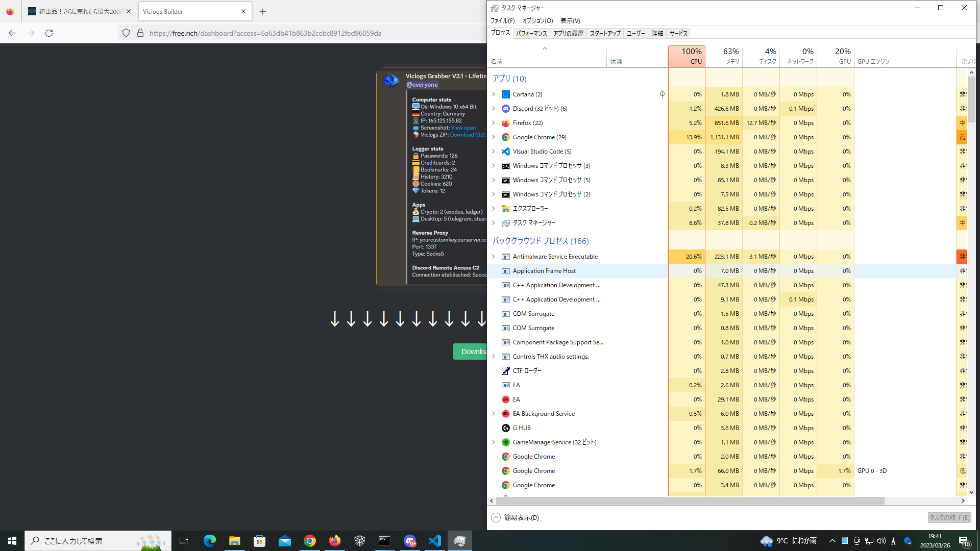Click the タスクの終了 button
Image resolution: width=980 pixels, height=551 pixels.
point(949,517)
